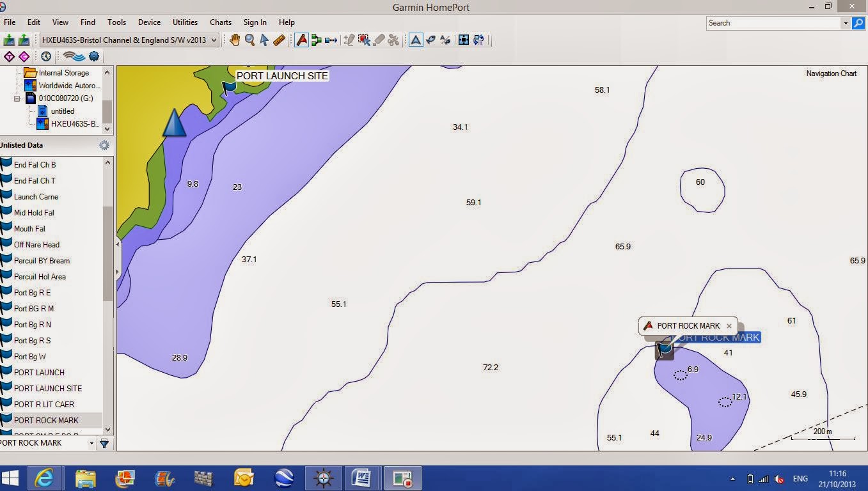Open the Edit menu
Viewport: 868px width, 491px height.
pos(34,22)
